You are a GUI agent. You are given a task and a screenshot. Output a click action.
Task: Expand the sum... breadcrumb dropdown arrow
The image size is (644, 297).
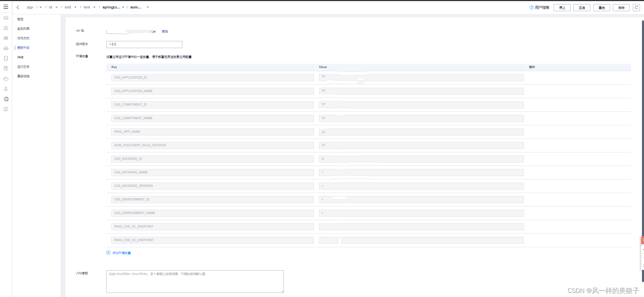pyautogui.click(x=148, y=7)
